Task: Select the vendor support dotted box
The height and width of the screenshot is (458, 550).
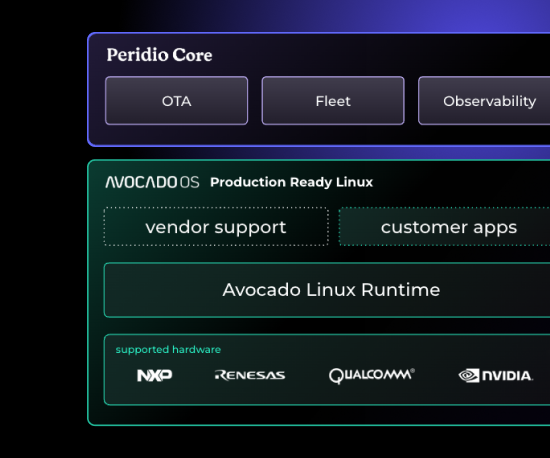Action: tap(216, 227)
